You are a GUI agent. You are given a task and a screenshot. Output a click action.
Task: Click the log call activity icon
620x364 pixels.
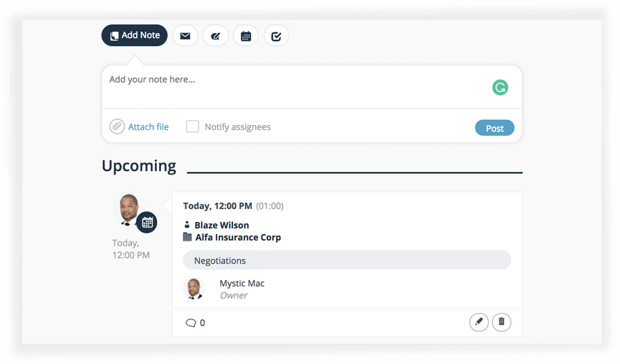point(215,36)
